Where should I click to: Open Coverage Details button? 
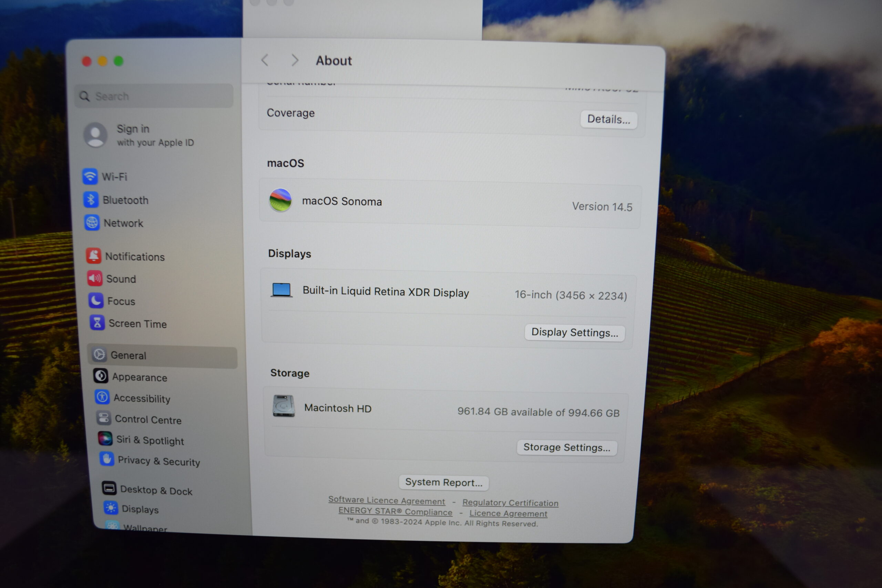point(609,120)
